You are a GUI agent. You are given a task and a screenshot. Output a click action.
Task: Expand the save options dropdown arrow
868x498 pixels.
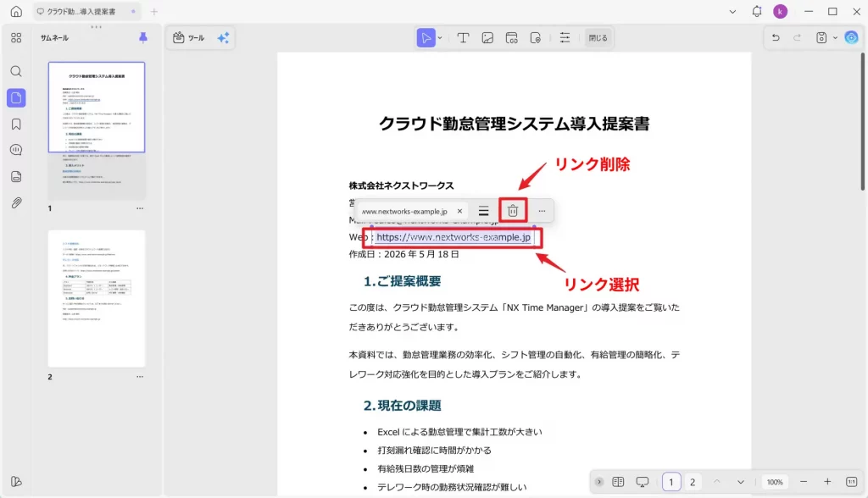coord(835,38)
